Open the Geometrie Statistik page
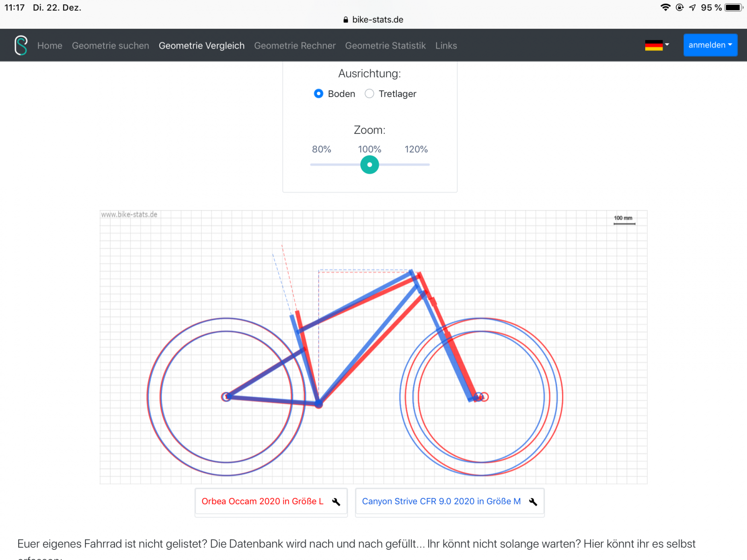Viewport: 747px width, 560px height. tap(385, 46)
